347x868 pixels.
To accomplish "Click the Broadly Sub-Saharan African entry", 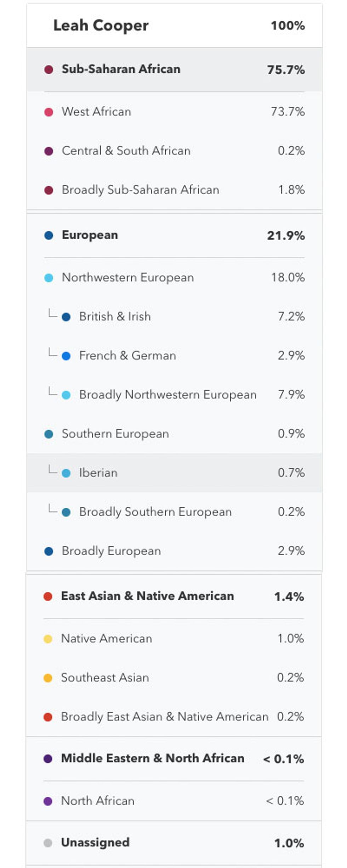I will (174, 190).
